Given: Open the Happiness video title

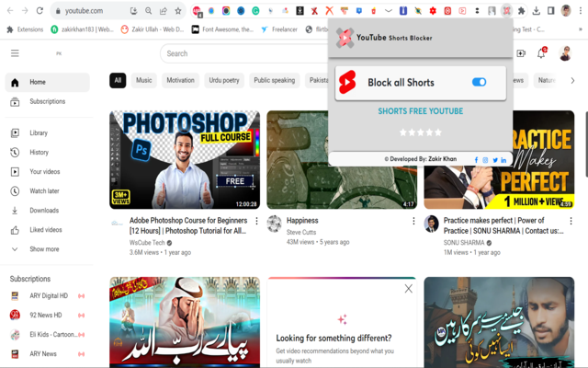Looking at the screenshot, I should tap(302, 221).
